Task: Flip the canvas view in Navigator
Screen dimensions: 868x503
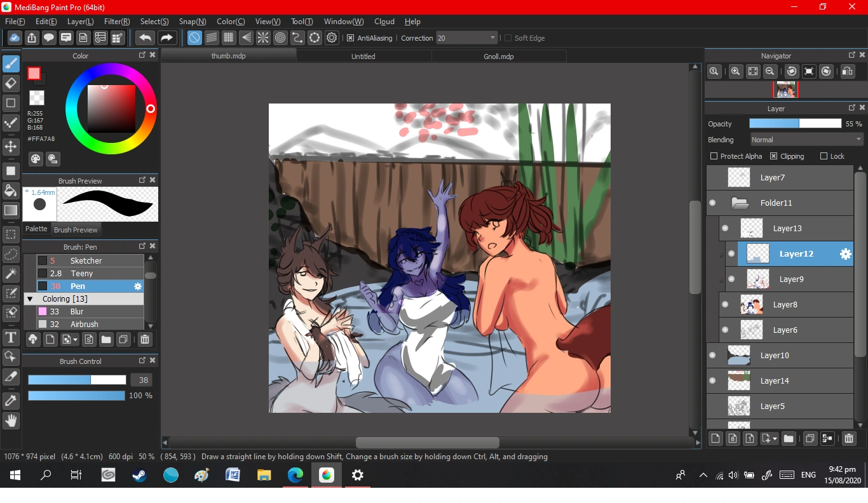Action: [x=848, y=72]
